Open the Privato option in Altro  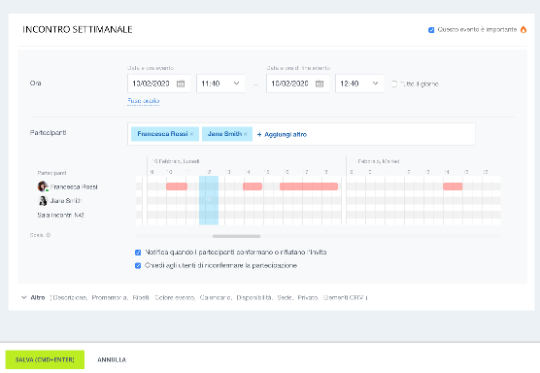click(x=308, y=298)
